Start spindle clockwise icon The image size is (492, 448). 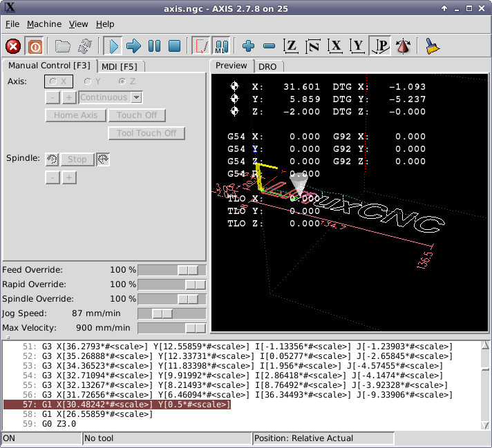coord(103,159)
